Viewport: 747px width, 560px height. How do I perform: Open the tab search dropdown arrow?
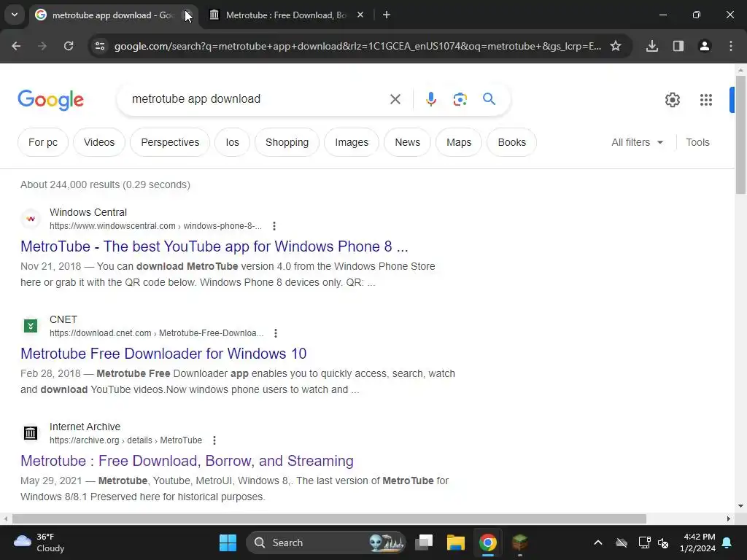[15, 15]
